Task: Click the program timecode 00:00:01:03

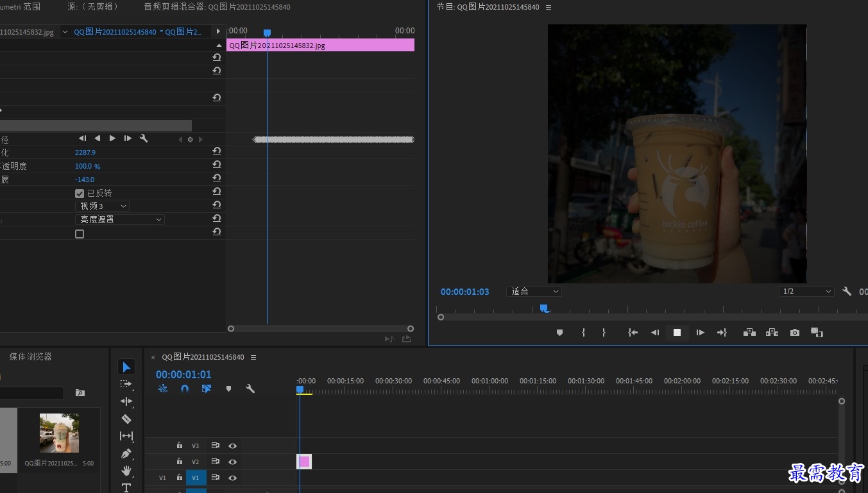Action: point(464,292)
